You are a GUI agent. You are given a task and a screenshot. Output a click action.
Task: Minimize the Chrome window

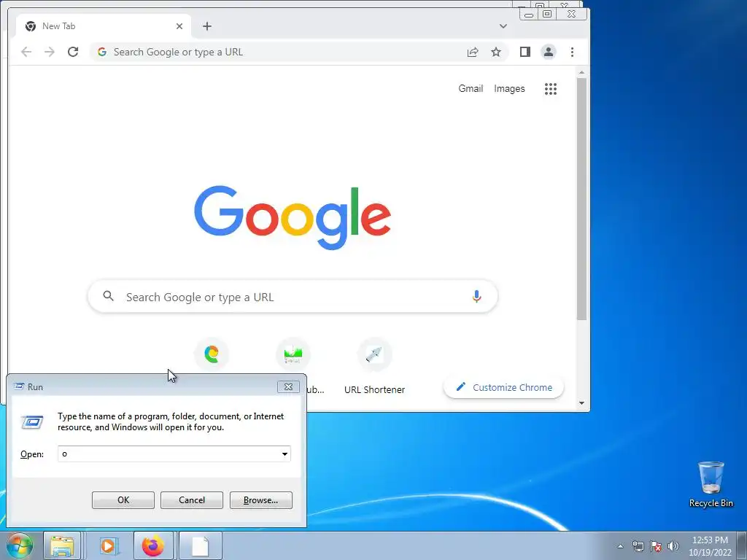[x=528, y=15]
